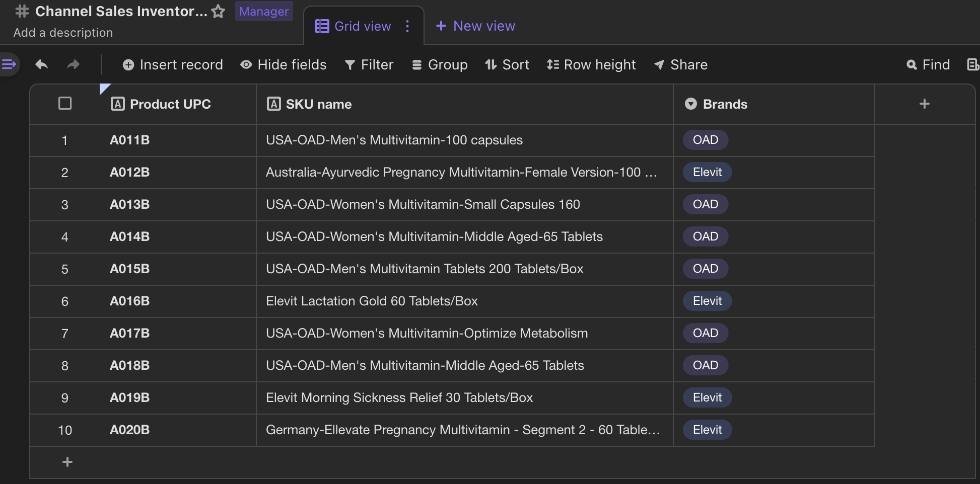Click OAD brand tag in row 1

(x=706, y=140)
